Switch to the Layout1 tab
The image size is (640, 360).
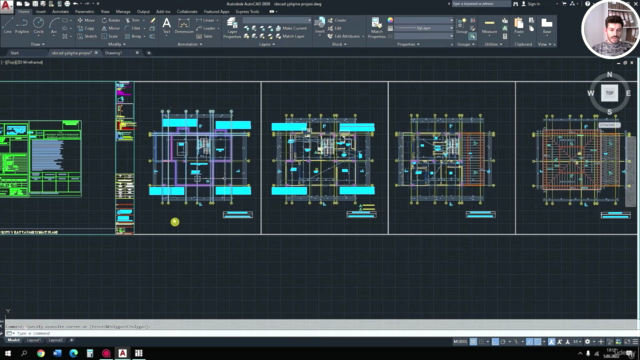tap(33, 340)
